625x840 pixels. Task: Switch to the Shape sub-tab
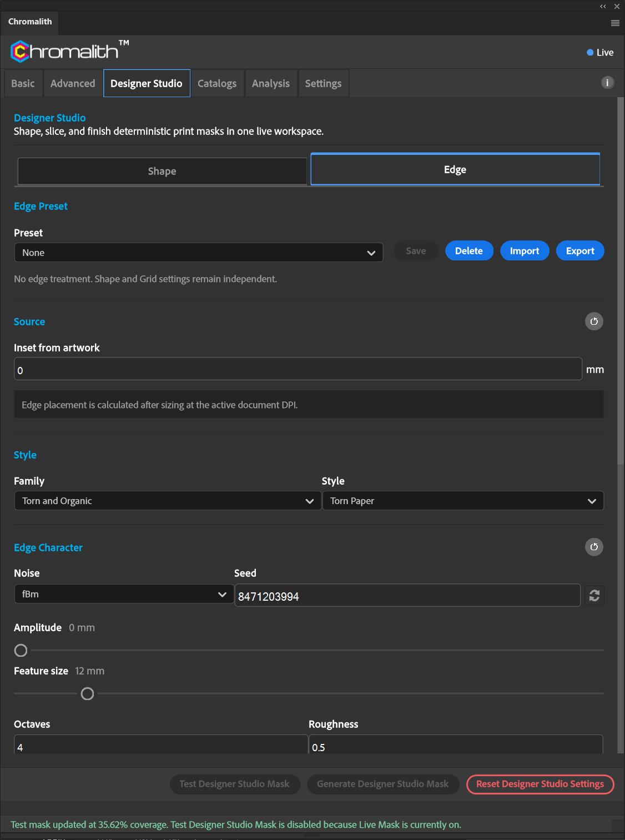pos(162,171)
